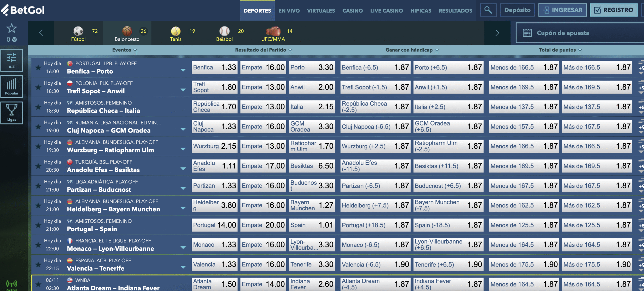Click the BetGol logo
644x291 pixels.
point(23,10)
